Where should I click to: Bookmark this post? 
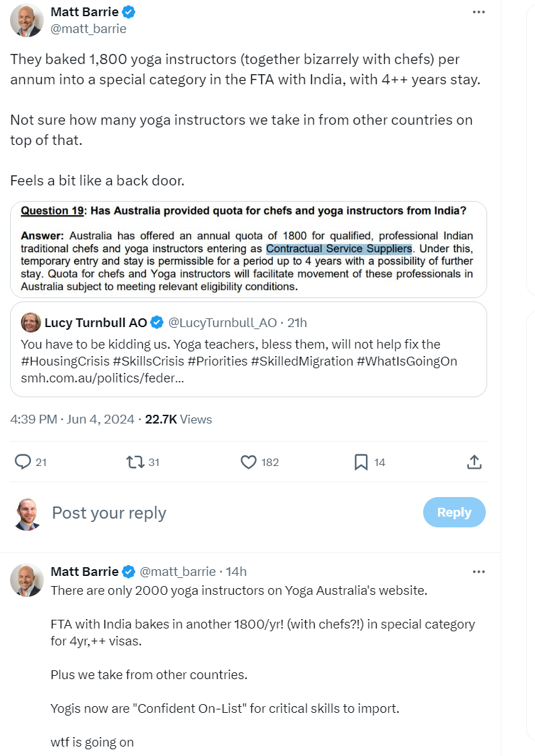coord(361,462)
